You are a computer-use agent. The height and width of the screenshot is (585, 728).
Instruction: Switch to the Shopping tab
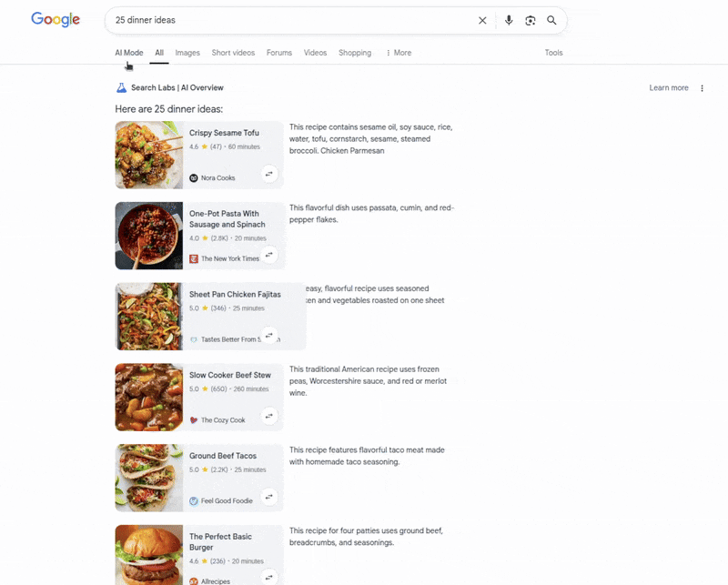pyautogui.click(x=355, y=53)
